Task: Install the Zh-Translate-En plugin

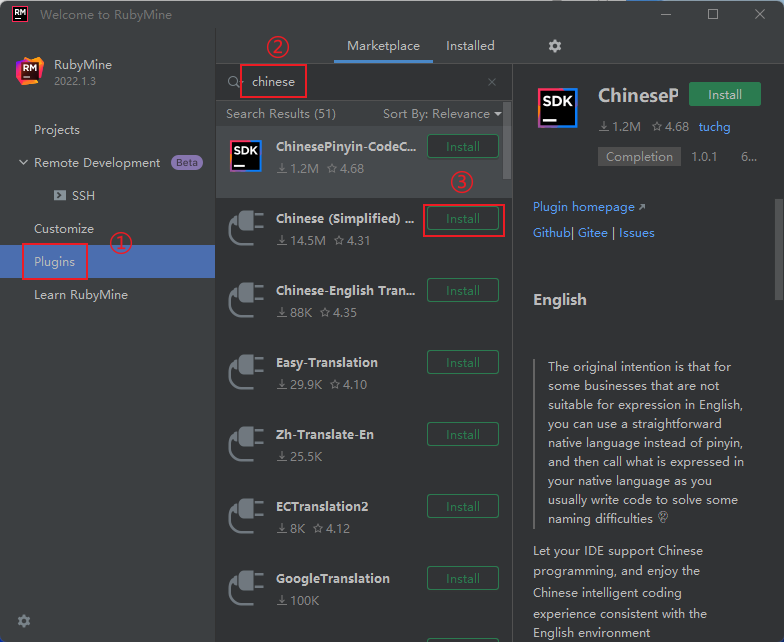Action: [x=463, y=434]
